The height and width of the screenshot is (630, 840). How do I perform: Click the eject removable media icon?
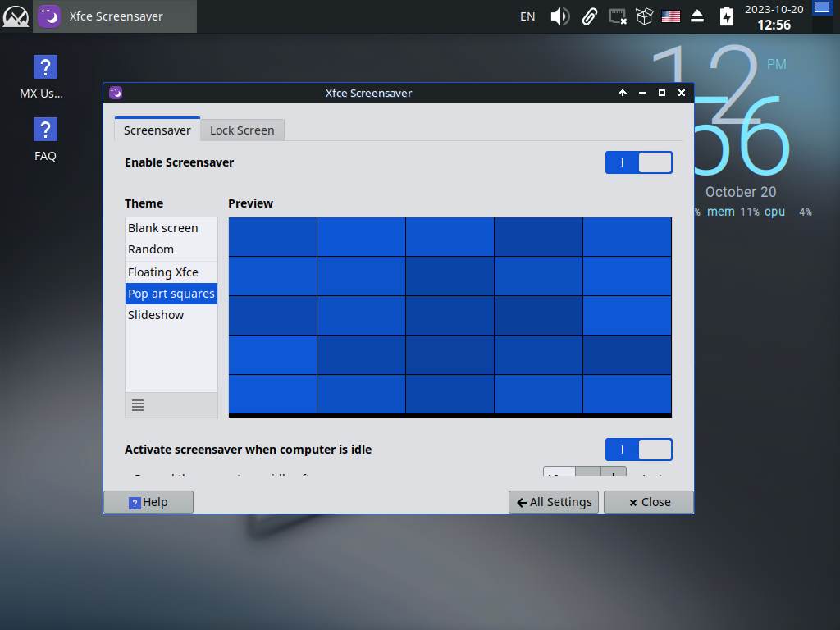697,16
